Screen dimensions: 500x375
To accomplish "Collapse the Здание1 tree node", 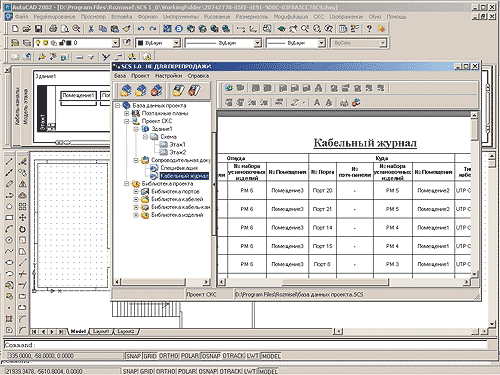I will click(x=136, y=129).
